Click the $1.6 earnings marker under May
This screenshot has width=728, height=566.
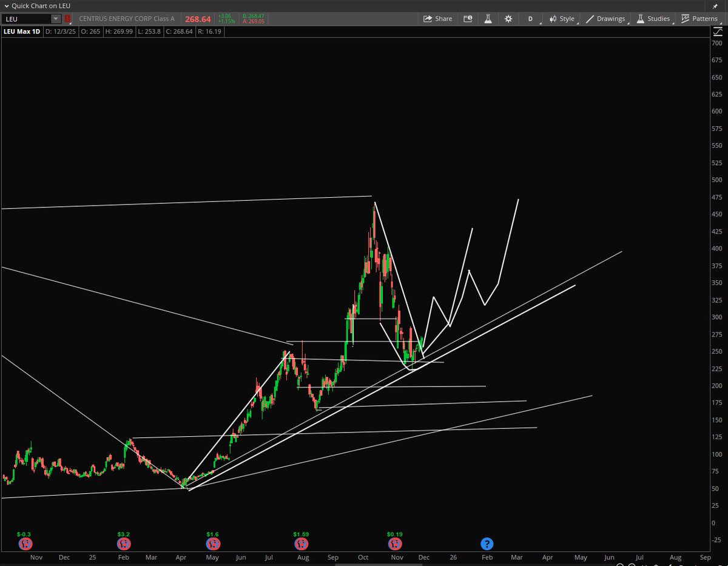(x=212, y=544)
